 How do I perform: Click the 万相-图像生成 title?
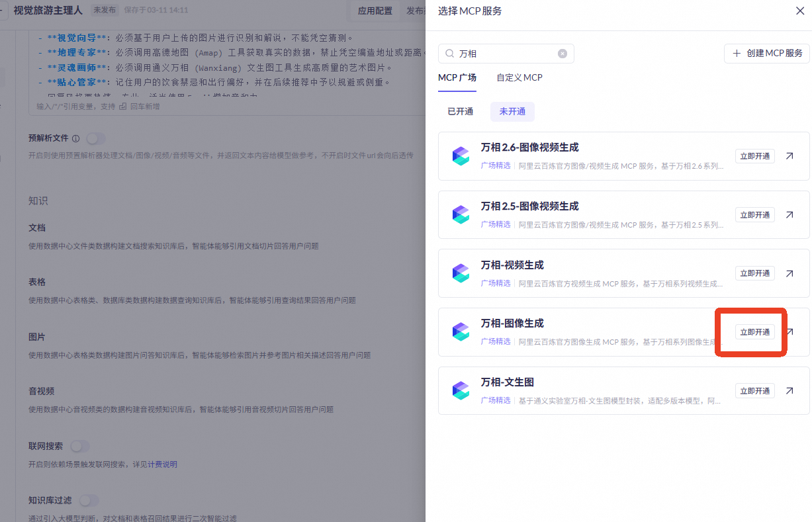pyautogui.click(x=512, y=324)
